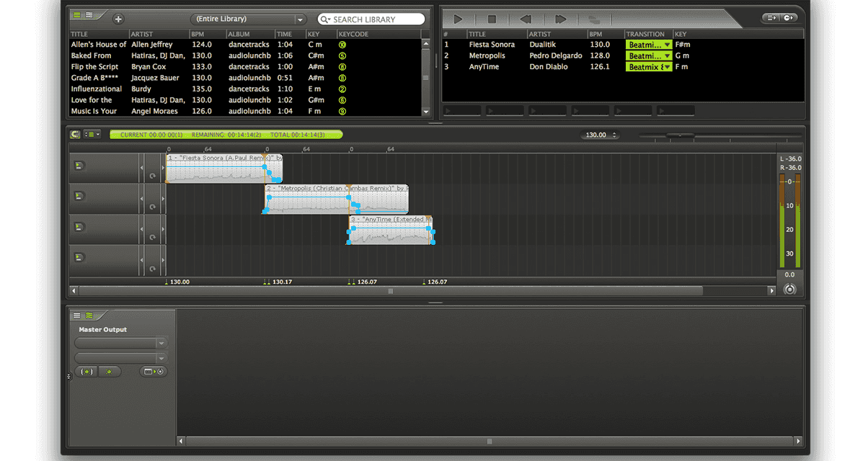Click the burn to disc icon at top right
The height and width of the screenshot is (461, 868).
tap(788, 18)
